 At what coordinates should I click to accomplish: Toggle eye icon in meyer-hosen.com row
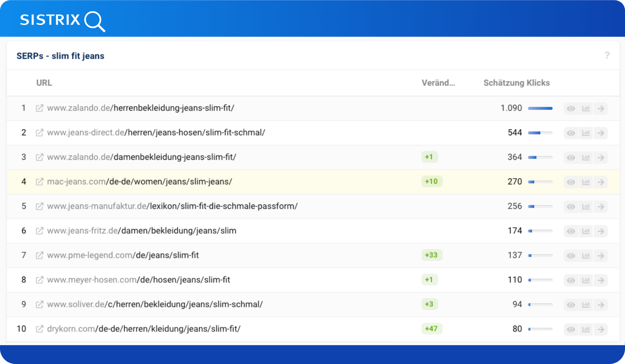(571, 281)
